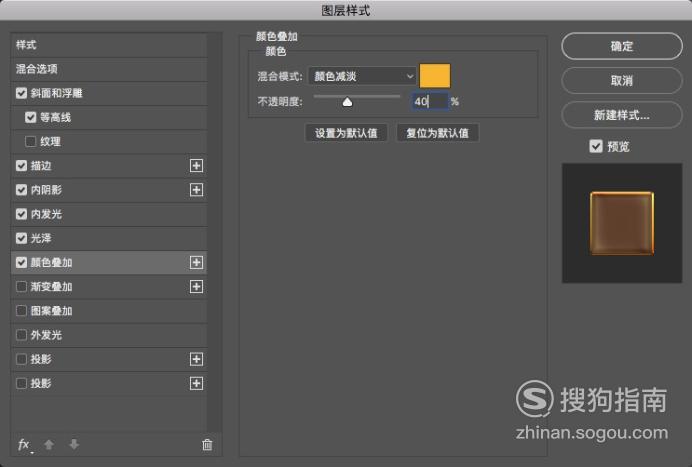Image resolution: width=692 pixels, height=467 pixels.
Task: Enable the last 投影 checkbox
Action: point(21,384)
